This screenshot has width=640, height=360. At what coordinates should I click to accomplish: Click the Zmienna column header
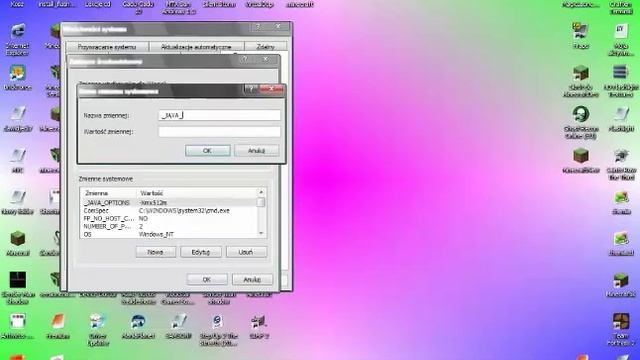tap(109, 193)
